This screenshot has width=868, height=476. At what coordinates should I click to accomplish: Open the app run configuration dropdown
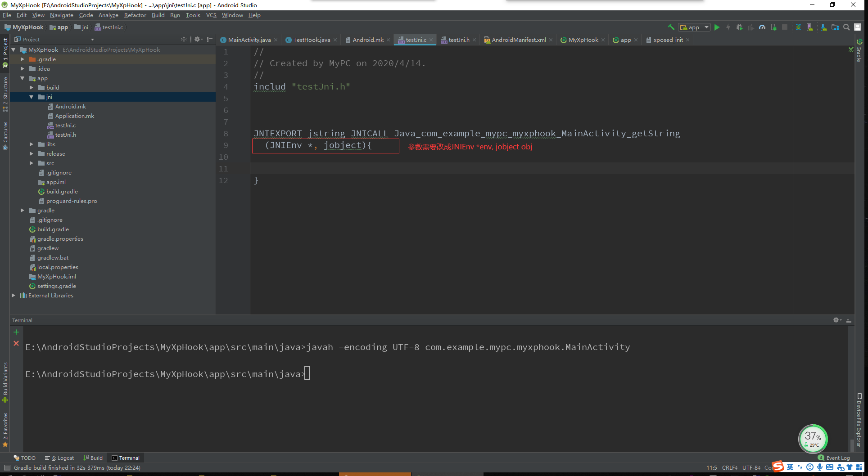[x=694, y=27]
